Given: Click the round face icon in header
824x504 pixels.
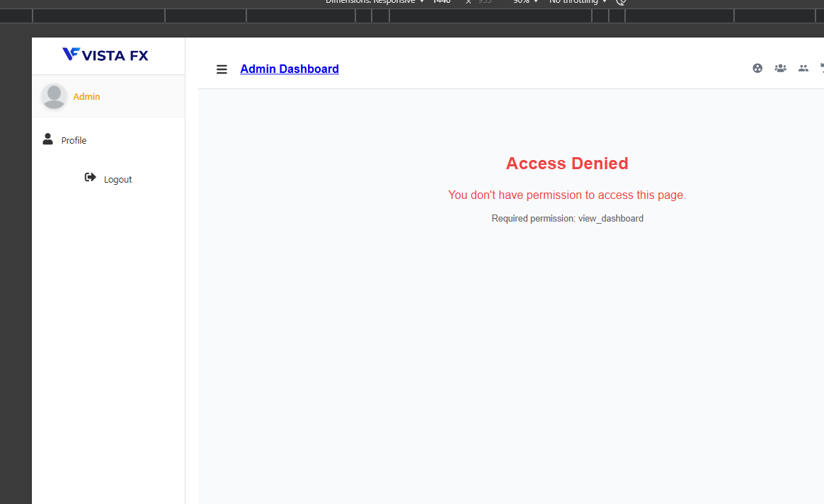Looking at the screenshot, I should pyautogui.click(x=757, y=69).
